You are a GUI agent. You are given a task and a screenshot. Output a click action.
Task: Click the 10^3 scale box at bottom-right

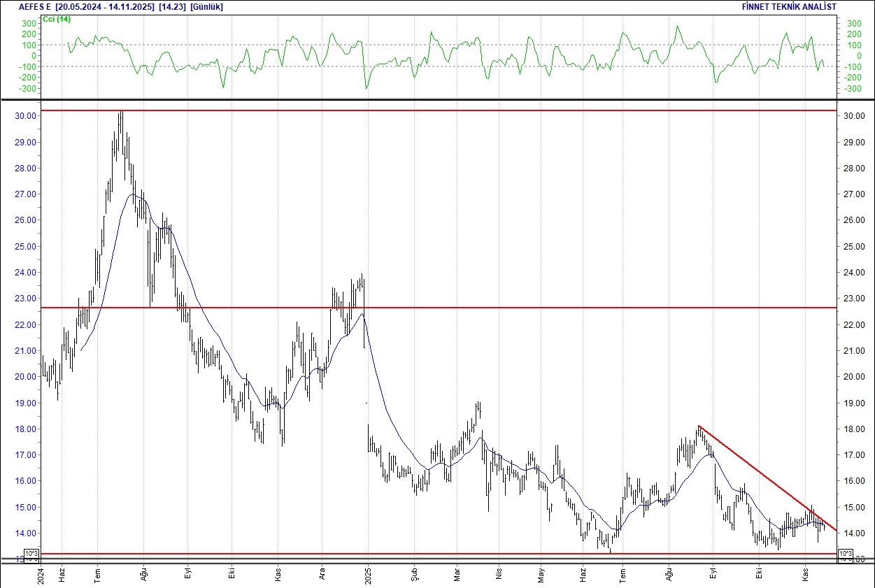(x=845, y=554)
